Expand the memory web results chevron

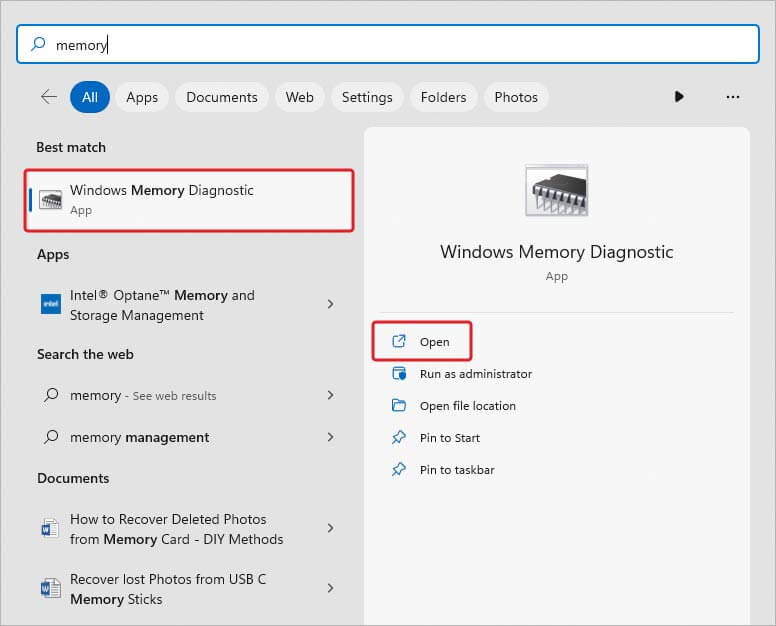331,395
